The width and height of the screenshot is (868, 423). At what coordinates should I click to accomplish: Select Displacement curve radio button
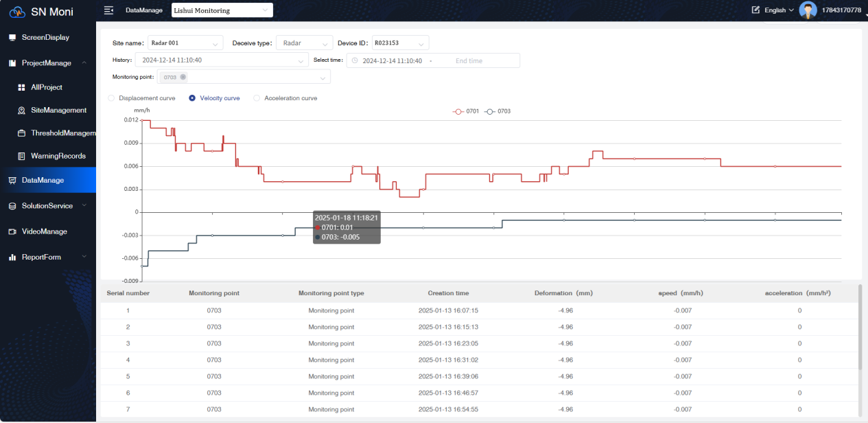pyautogui.click(x=112, y=98)
